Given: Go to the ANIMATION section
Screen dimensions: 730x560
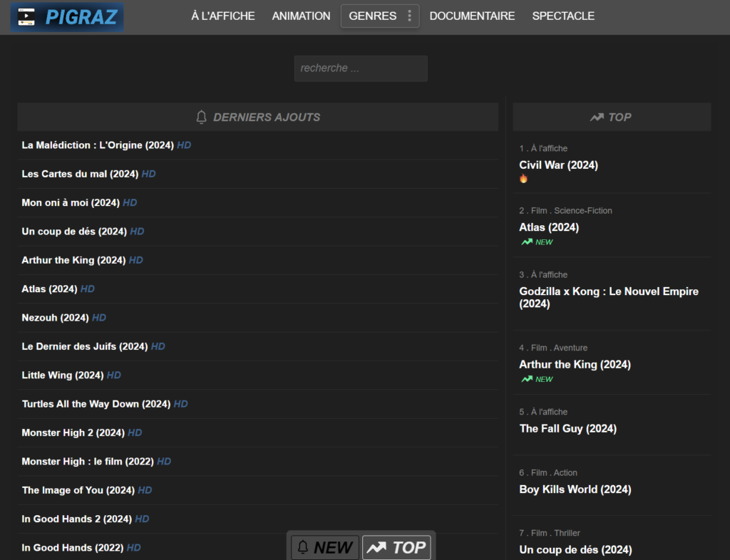Looking at the screenshot, I should pos(302,16).
